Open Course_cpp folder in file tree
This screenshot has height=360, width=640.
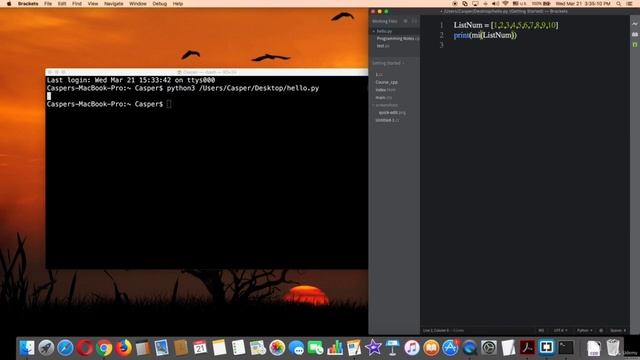click(387, 82)
